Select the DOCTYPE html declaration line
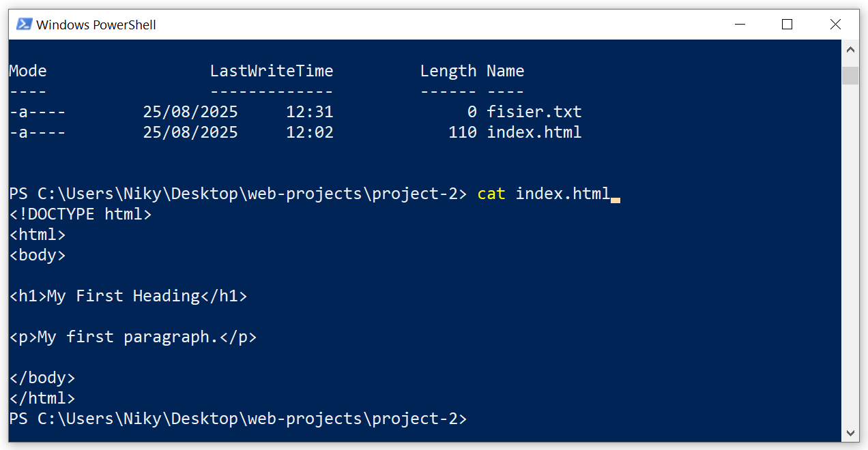 [81, 213]
